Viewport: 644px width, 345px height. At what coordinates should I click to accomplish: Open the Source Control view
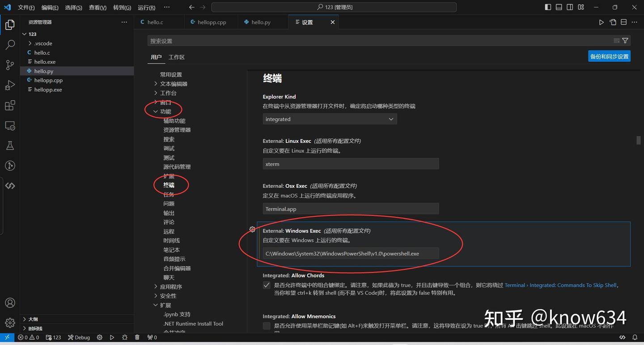(x=10, y=65)
